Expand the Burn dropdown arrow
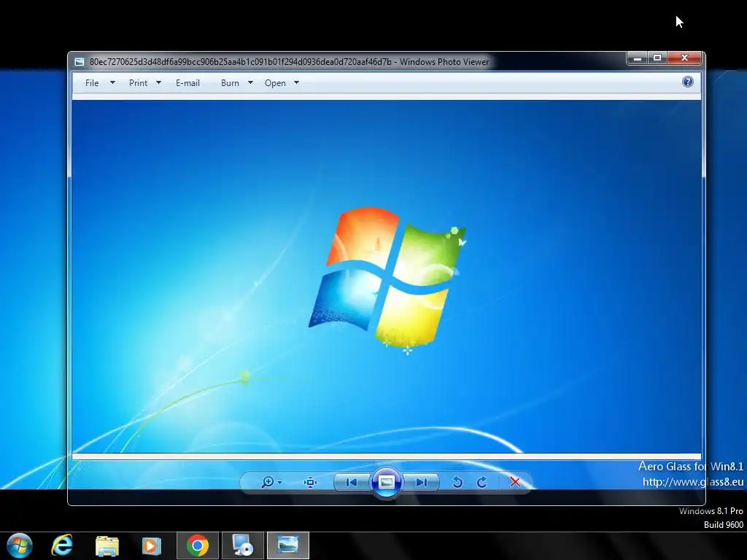Screen dimensions: 747x560 (250, 82)
